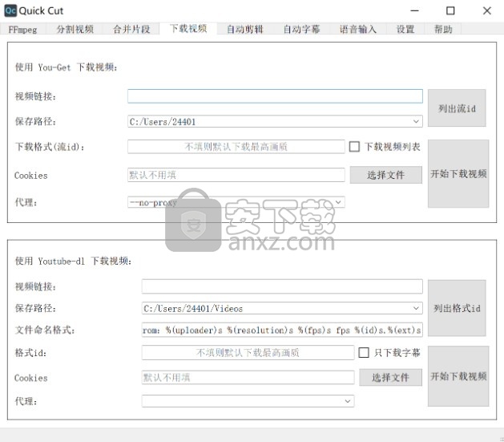
Task: Expand the C:/Users/24401/Videos save path dropdown
Action: coord(282,308)
